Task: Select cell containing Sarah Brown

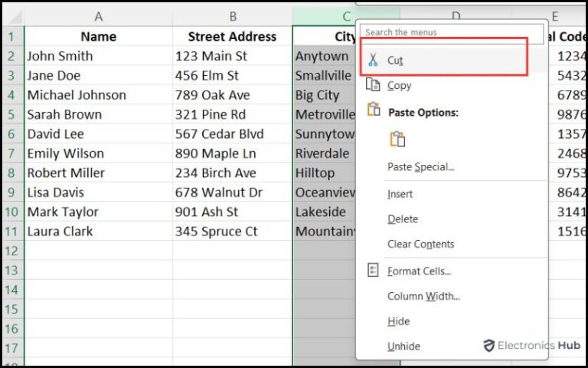Action: pyautogui.click(x=98, y=114)
